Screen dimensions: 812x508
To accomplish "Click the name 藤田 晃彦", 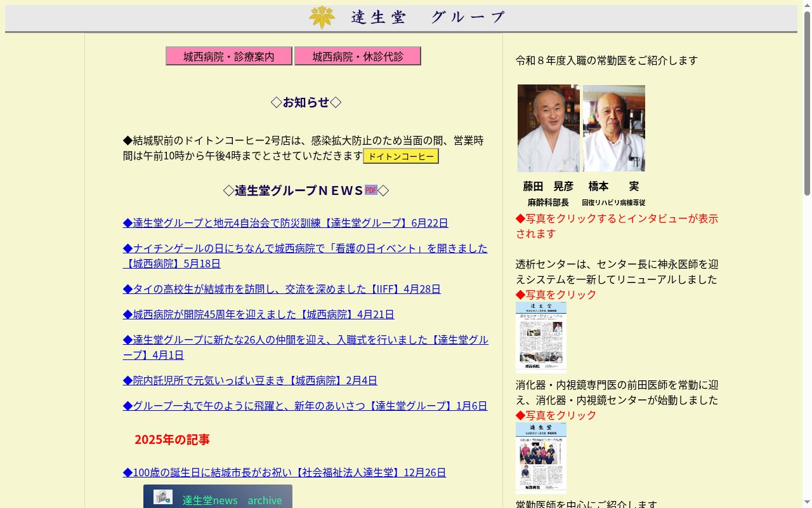I will (548, 186).
